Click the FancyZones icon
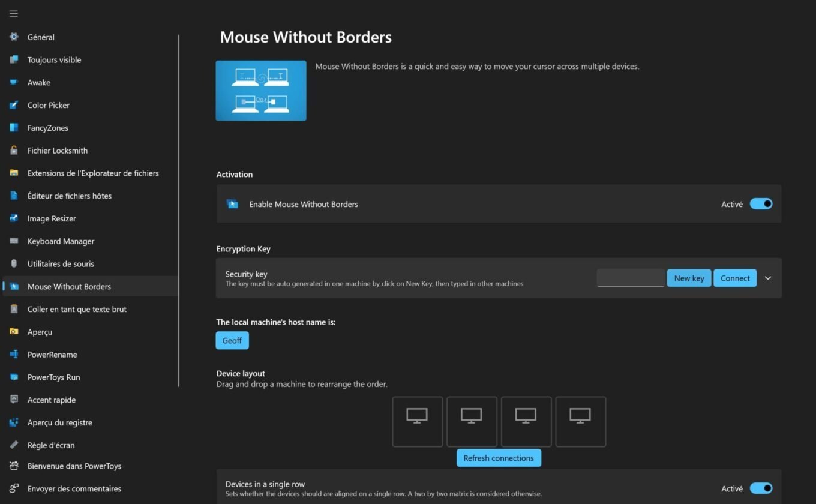Viewport: 816px width, 504px height. pos(14,128)
